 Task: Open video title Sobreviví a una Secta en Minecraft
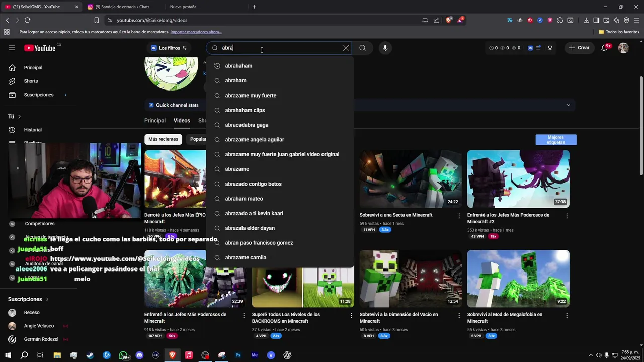[396, 215]
